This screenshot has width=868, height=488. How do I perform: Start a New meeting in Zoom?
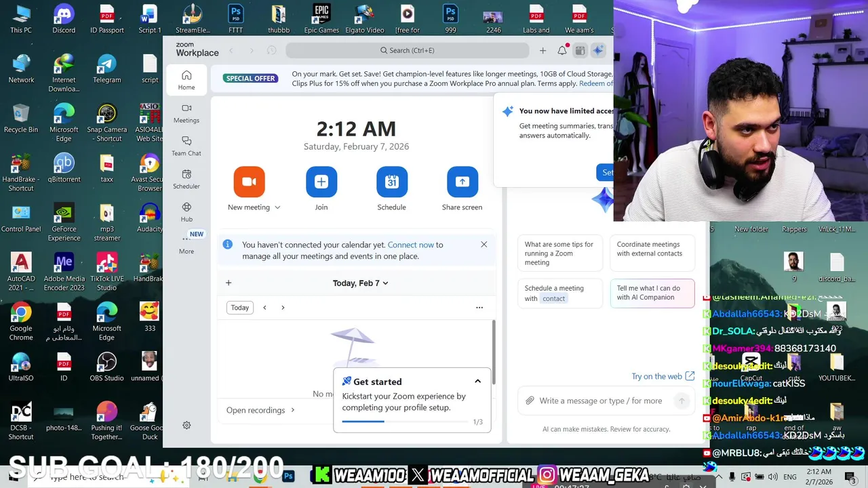[249, 182]
